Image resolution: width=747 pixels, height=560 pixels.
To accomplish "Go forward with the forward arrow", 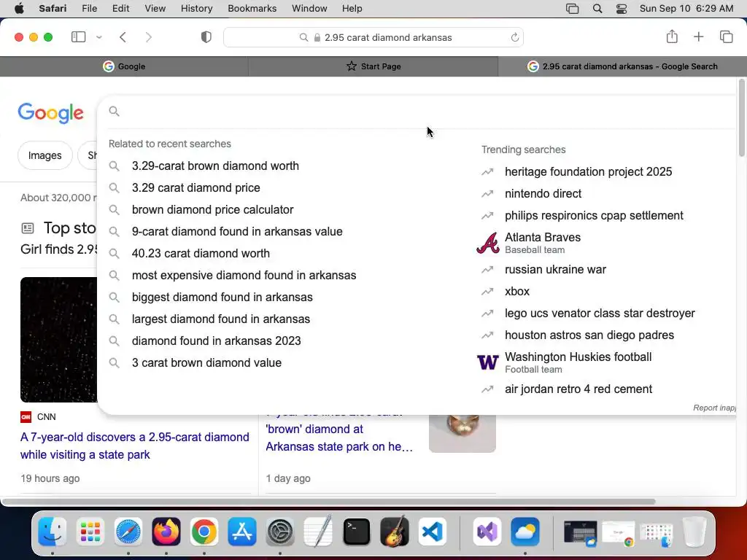I will 149,37.
